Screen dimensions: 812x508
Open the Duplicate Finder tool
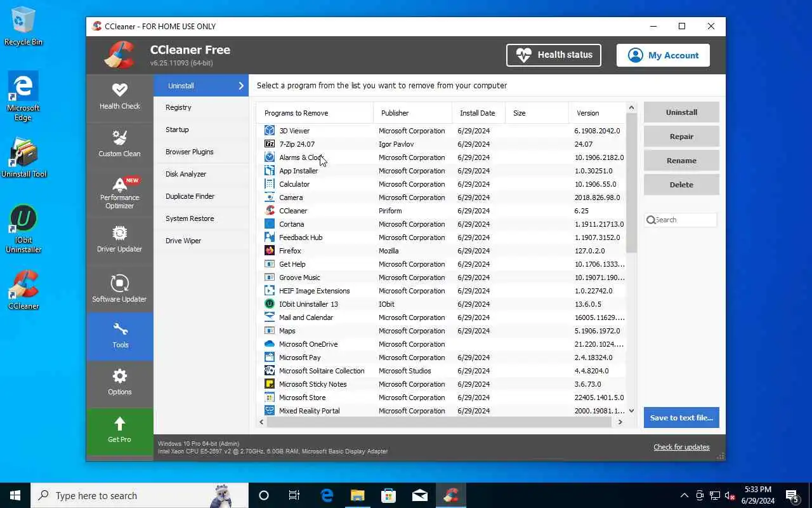pyautogui.click(x=201, y=196)
